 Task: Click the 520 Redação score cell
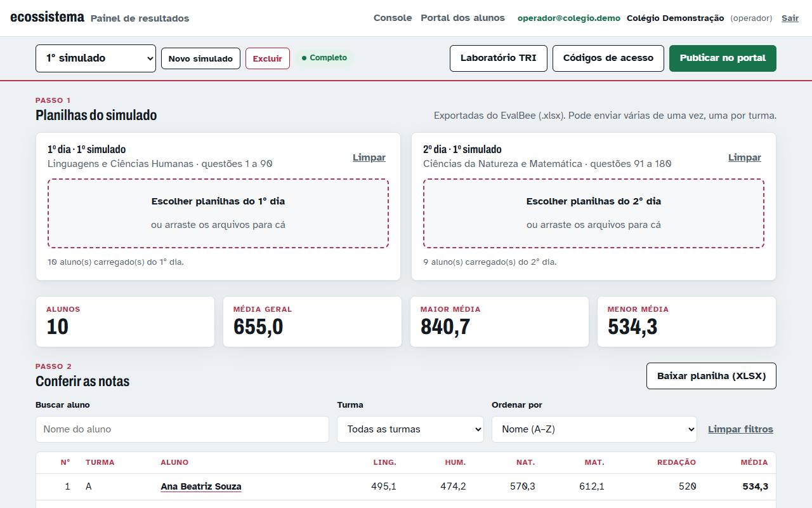(x=688, y=486)
